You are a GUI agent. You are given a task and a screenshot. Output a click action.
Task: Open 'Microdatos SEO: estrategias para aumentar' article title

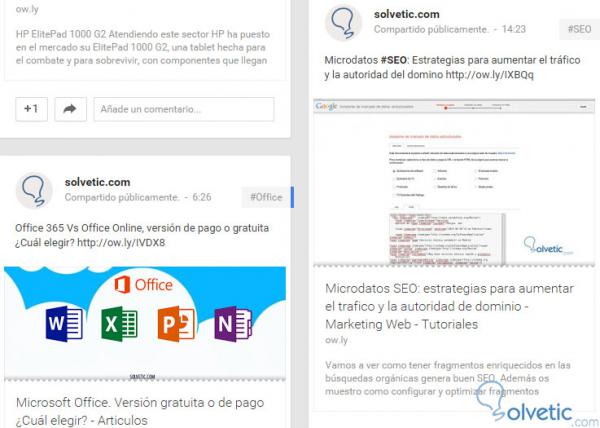(449, 306)
